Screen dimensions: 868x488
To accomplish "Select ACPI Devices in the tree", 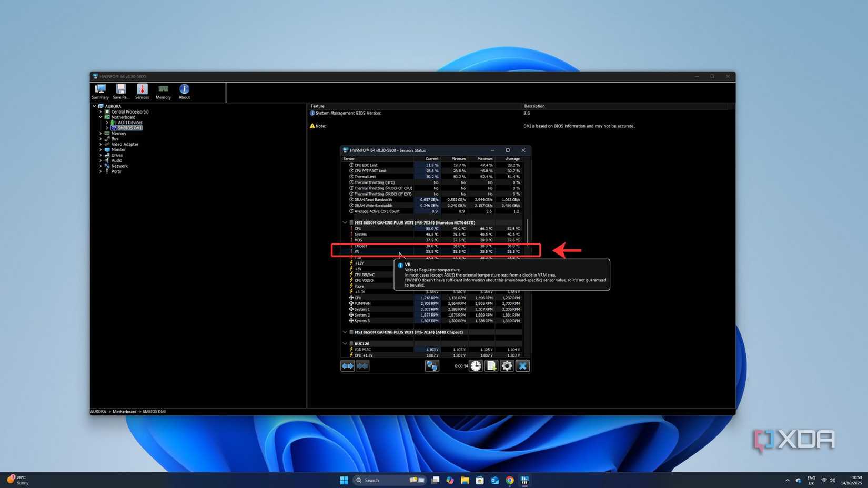I will (x=129, y=123).
